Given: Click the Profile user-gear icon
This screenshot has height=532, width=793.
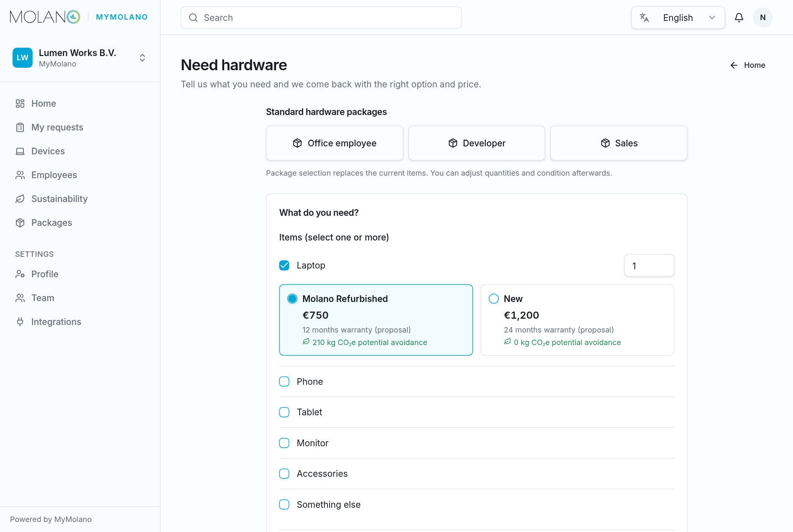Looking at the screenshot, I should pos(20,274).
